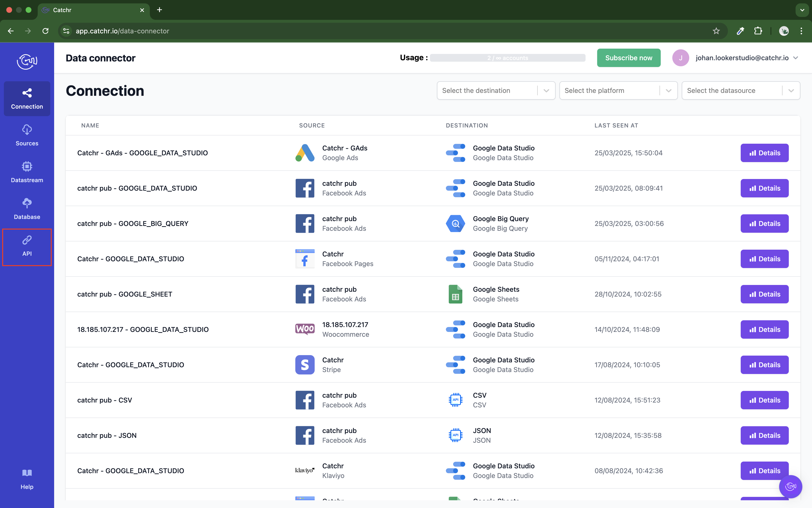The image size is (812, 508).
Task: Select the catchr pub - JSON connection name
Action: tap(107, 435)
